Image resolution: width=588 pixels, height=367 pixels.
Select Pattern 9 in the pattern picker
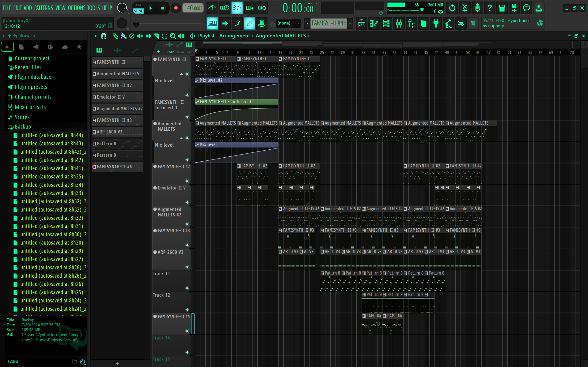click(117, 155)
